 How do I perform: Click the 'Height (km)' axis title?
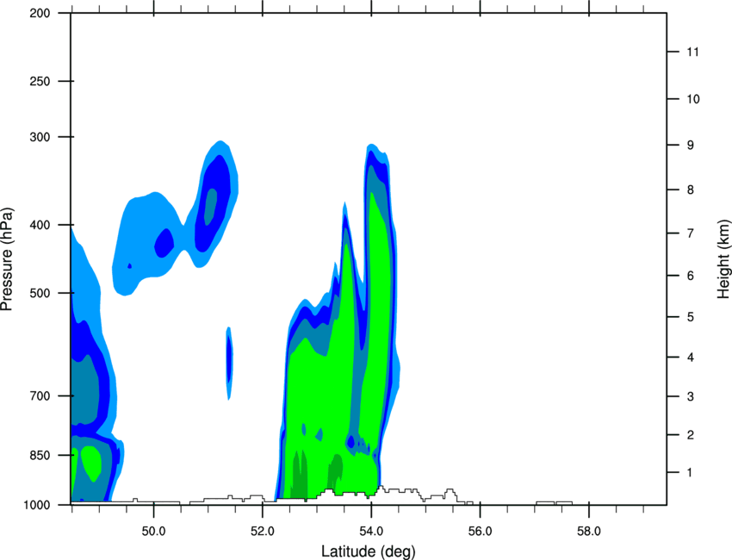pyautogui.click(x=723, y=258)
